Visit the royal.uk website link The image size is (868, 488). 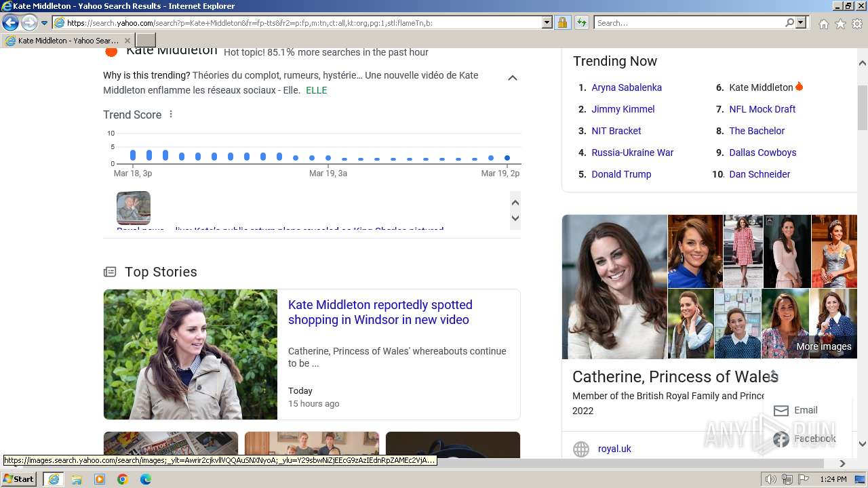tap(614, 449)
